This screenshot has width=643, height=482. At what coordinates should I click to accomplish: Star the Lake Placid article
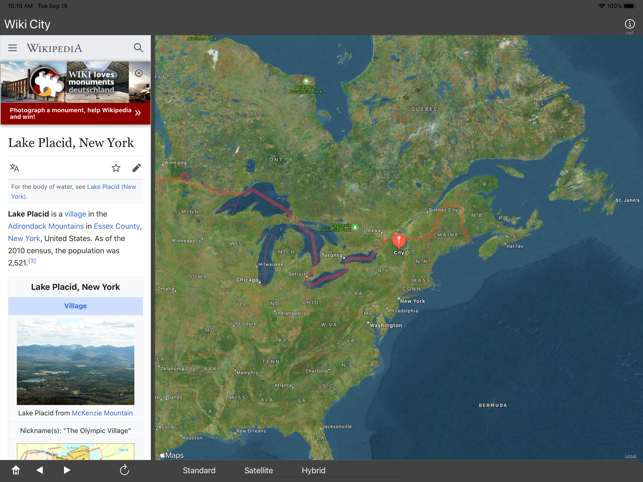click(x=116, y=168)
